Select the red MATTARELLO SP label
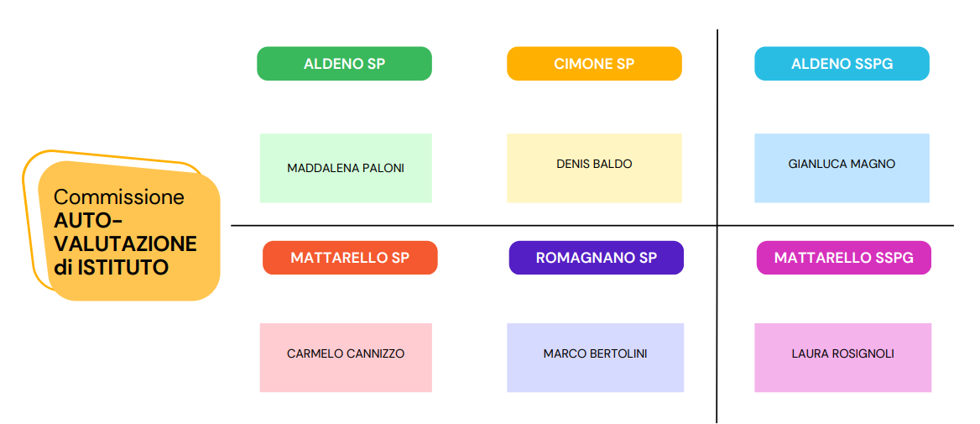This screenshot has height=424, width=980. [350, 258]
